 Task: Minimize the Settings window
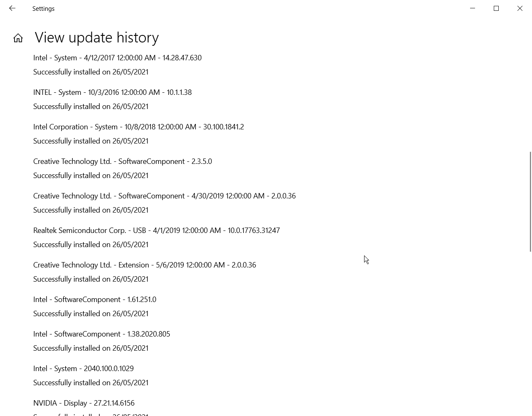click(473, 8)
